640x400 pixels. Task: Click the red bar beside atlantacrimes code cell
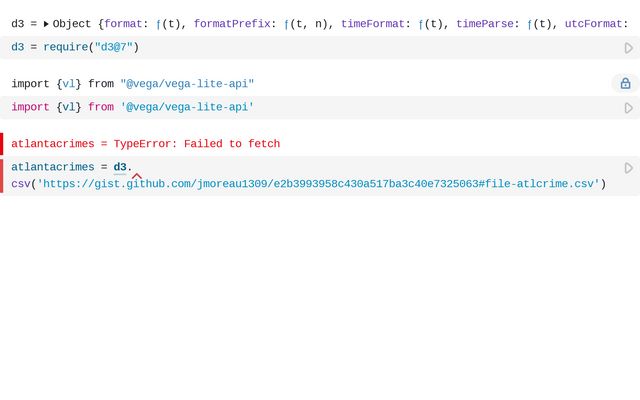tap(2, 175)
